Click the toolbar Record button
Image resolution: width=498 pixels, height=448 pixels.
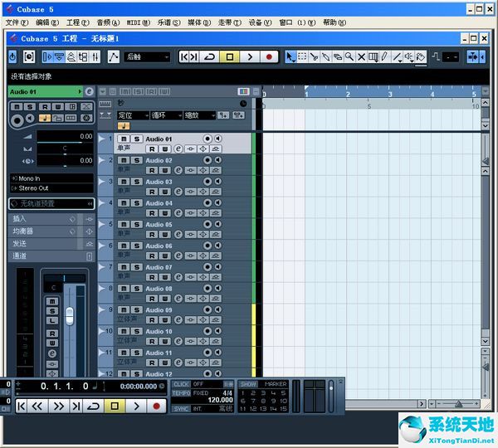click(x=269, y=57)
